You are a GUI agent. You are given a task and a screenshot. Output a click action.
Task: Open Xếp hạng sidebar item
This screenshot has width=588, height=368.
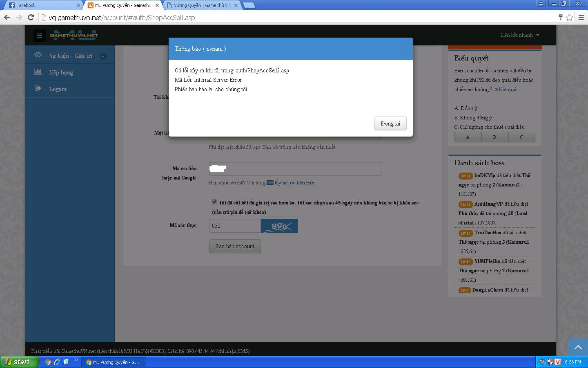click(x=61, y=72)
